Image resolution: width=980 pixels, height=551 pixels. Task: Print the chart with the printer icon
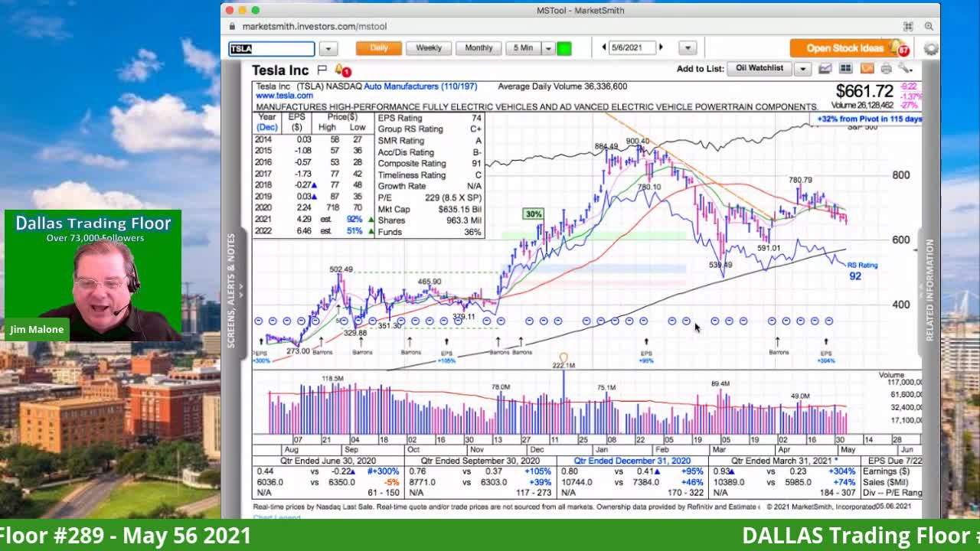tap(887, 69)
